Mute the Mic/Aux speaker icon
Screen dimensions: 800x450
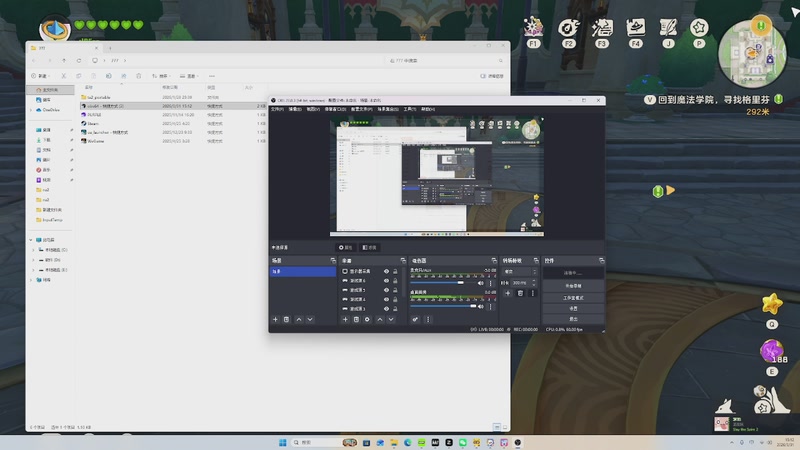pos(481,283)
